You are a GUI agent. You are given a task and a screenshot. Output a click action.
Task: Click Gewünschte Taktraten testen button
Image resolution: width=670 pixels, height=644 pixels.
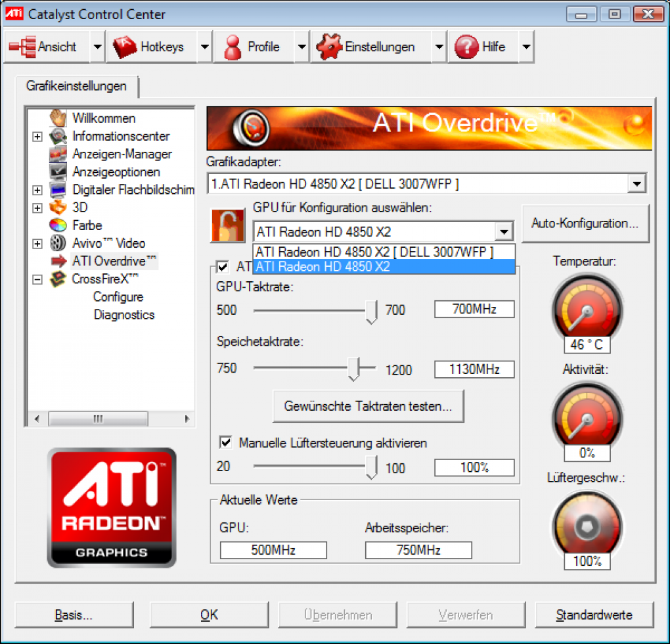(368, 406)
